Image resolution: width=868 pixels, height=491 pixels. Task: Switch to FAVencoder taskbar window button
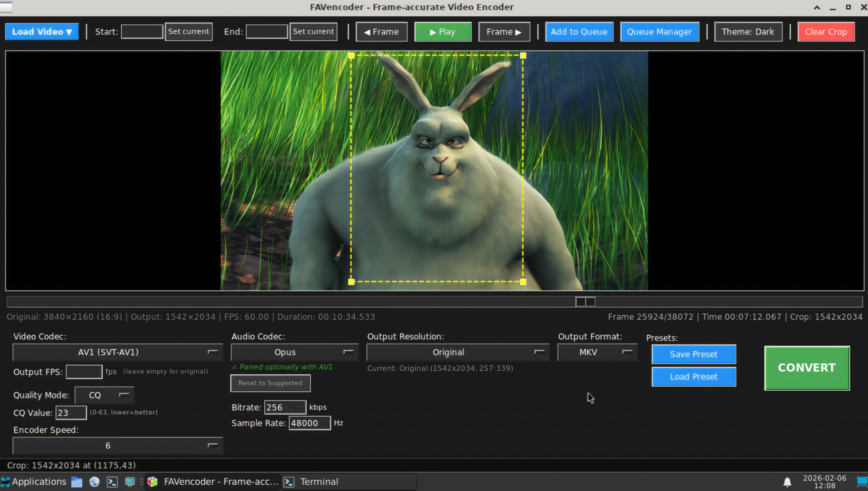click(x=213, y=481)
